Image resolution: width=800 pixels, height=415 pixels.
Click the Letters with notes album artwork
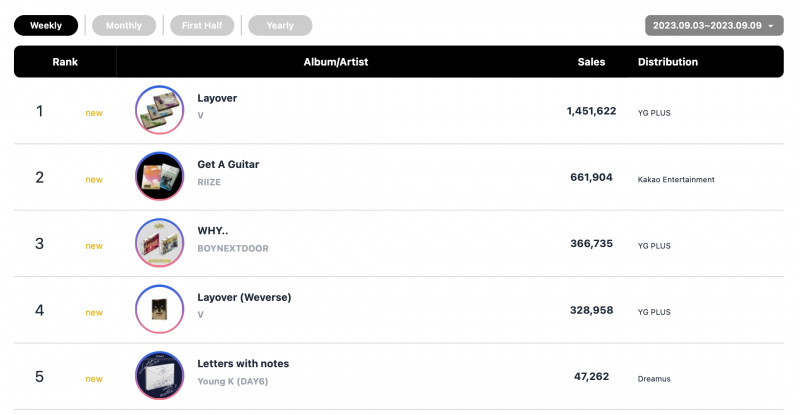pyautogui.click(x=159, y=375)
